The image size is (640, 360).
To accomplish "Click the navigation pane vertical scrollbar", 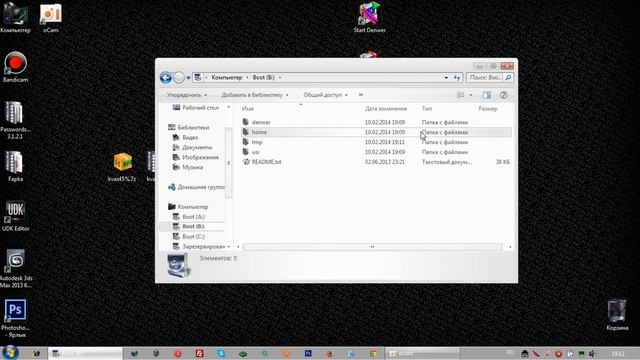I will 229,162.
